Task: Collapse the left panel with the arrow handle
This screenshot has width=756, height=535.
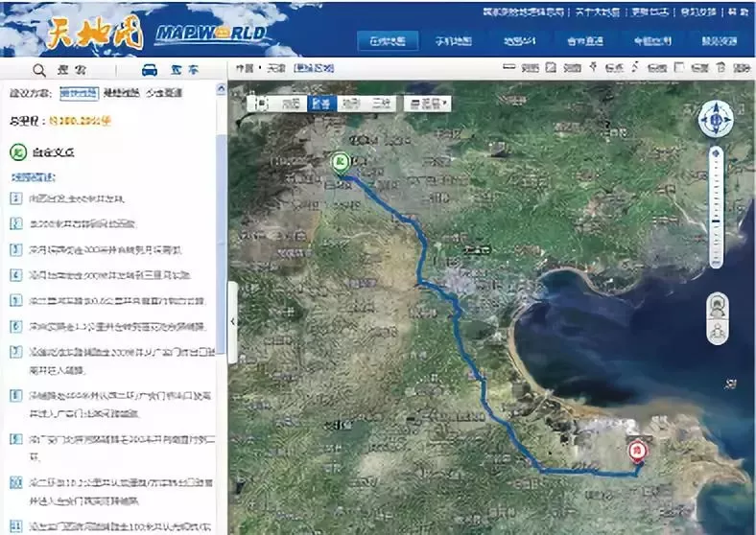Action: (x=233, y=322)
